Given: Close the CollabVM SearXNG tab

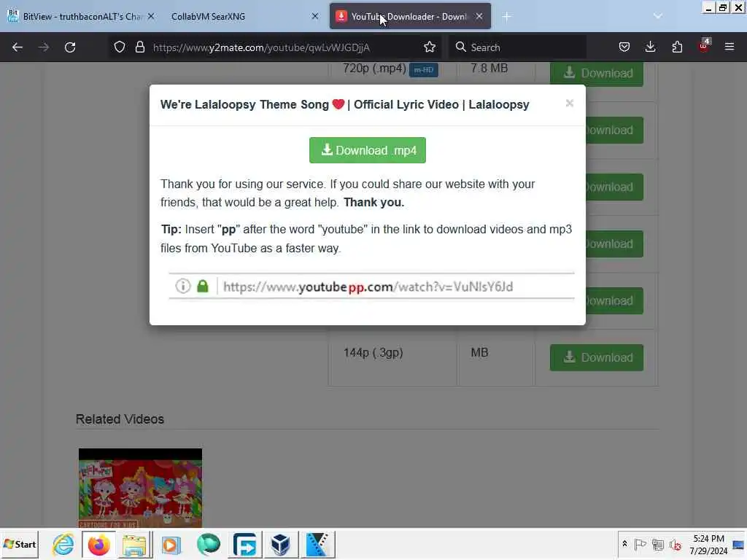Looking at the screenshot, I should click(315, 17).
